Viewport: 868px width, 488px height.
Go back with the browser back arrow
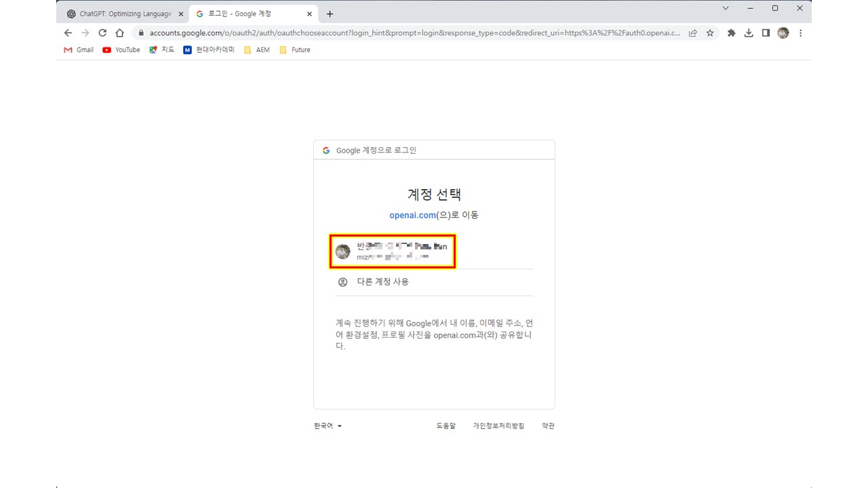[x=68, y=33]
